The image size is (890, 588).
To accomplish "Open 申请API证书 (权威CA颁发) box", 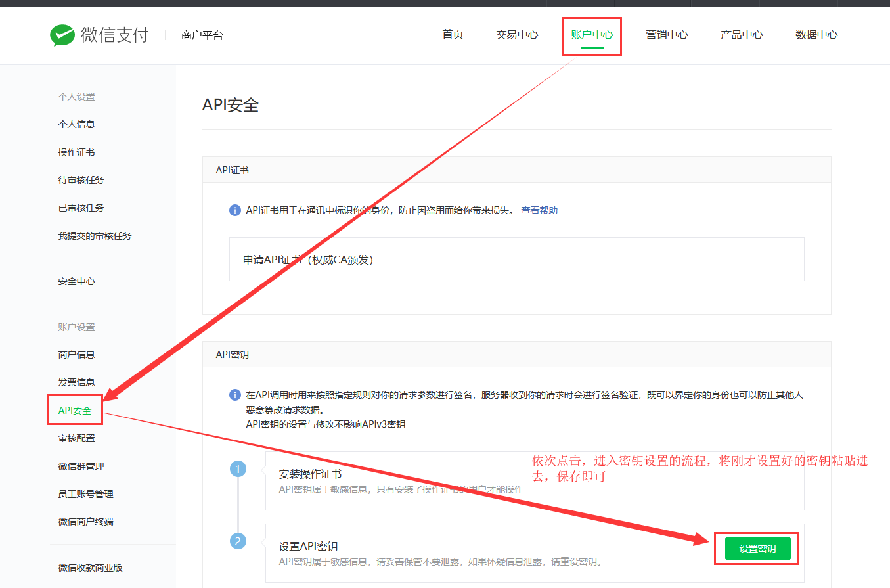I will tap(516, 260).
